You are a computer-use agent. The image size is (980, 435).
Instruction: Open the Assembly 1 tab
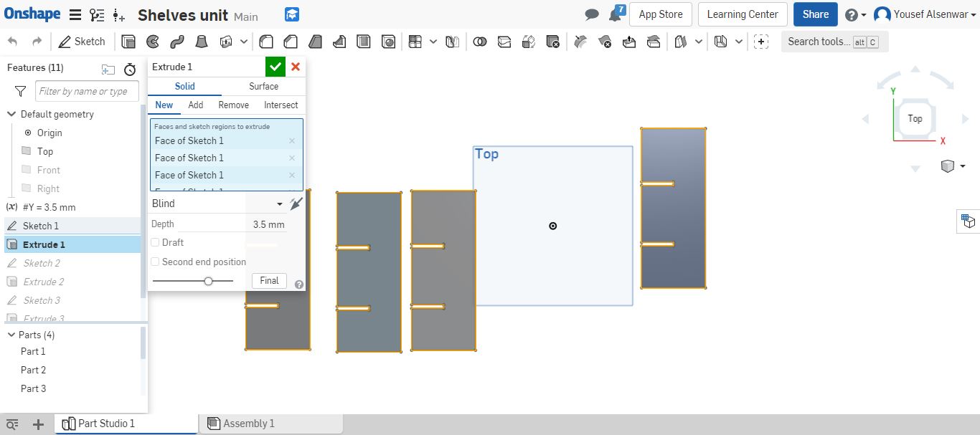pos(270,424)
